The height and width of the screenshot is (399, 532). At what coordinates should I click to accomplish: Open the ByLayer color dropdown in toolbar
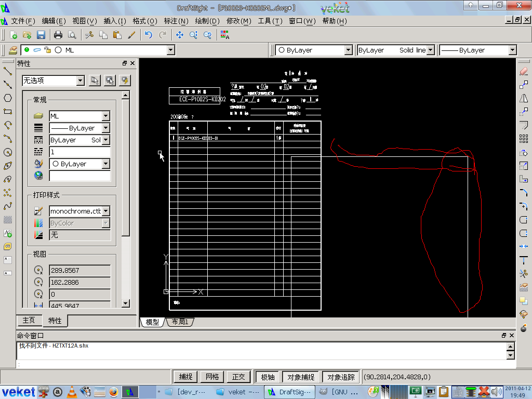349,50
